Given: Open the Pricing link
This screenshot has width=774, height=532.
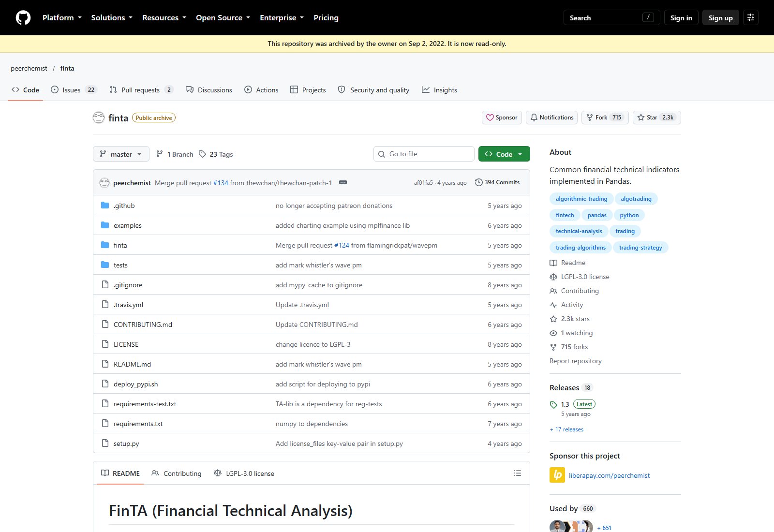Looking at the screenshot, I should click(326, 18).
